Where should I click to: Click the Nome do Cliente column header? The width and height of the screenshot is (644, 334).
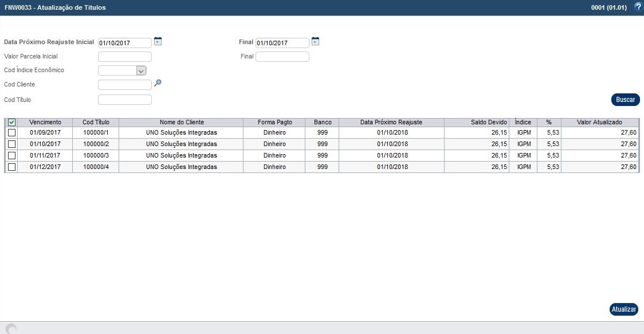pos(182,123)
